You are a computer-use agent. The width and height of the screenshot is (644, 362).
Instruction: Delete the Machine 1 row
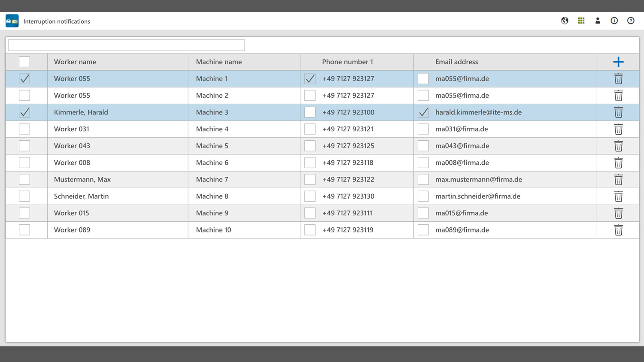click(x=618, y=79)
